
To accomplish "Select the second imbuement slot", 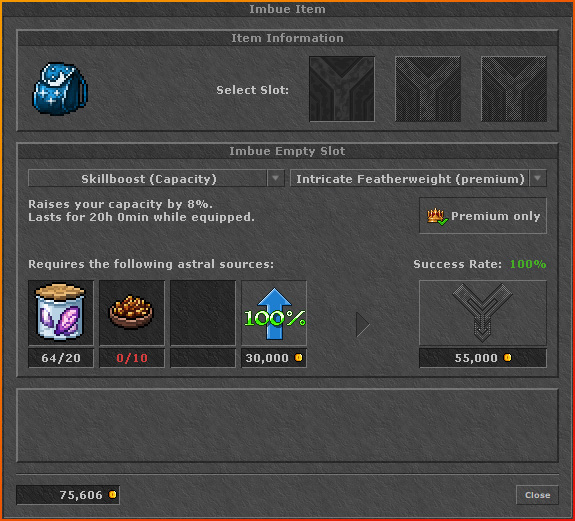I will click(x=428, y=89).
